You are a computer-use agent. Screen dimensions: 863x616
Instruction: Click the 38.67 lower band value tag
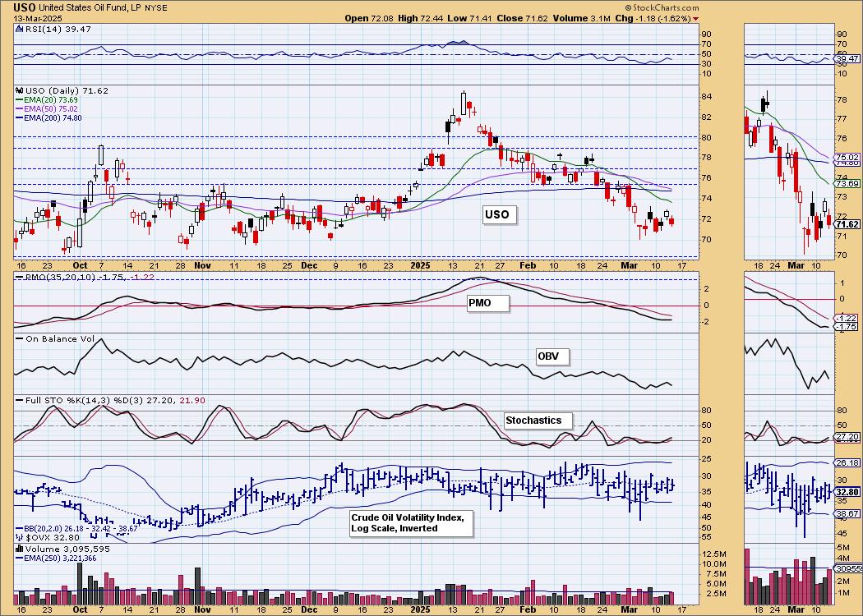pos(847,513)
